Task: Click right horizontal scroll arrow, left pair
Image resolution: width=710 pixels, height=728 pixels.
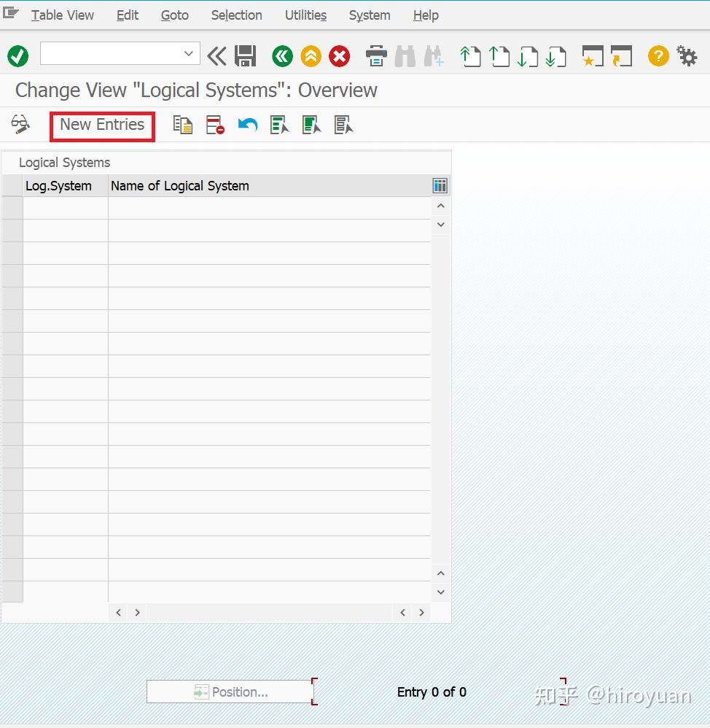Action: click(x=137, y=613)
